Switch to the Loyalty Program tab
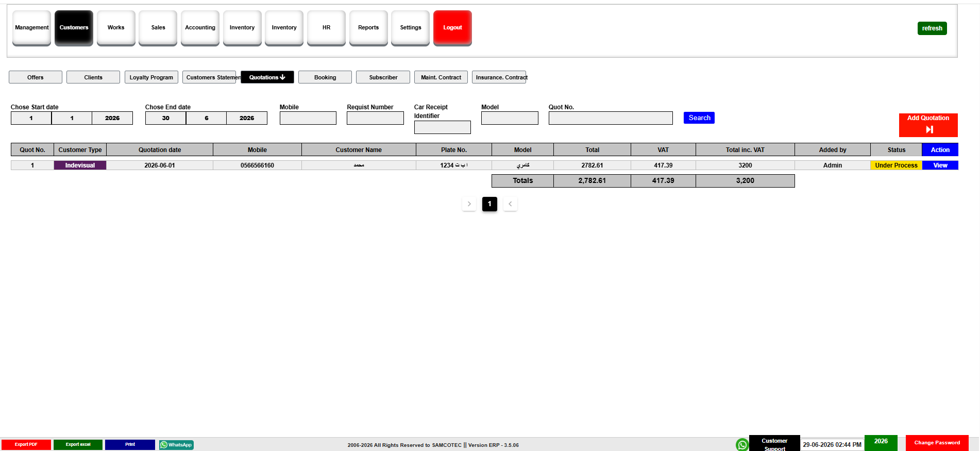 (x=151, y=77)
